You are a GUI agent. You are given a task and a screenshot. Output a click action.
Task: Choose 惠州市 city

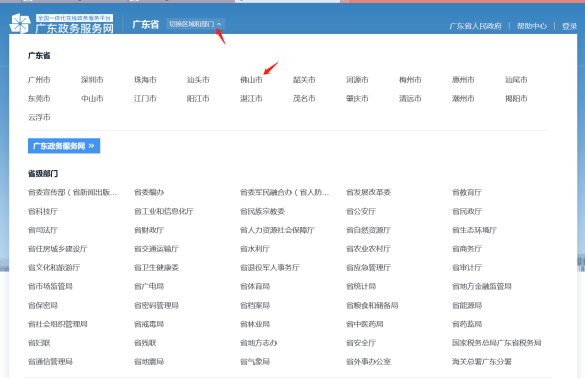tap(463, 80)
